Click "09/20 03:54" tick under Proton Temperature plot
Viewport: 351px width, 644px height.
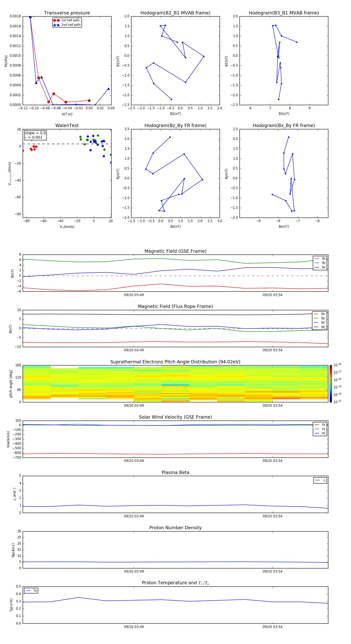pyautogui.click(x=272, y=627)
